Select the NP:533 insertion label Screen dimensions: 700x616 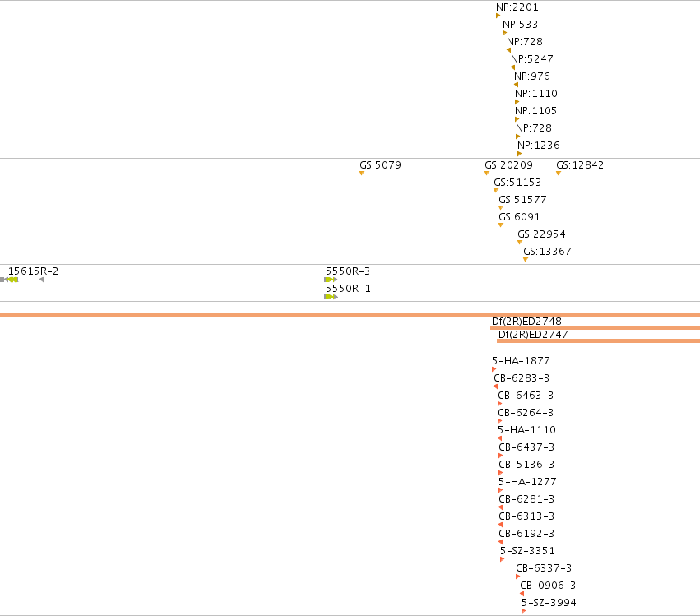(520, 25)
